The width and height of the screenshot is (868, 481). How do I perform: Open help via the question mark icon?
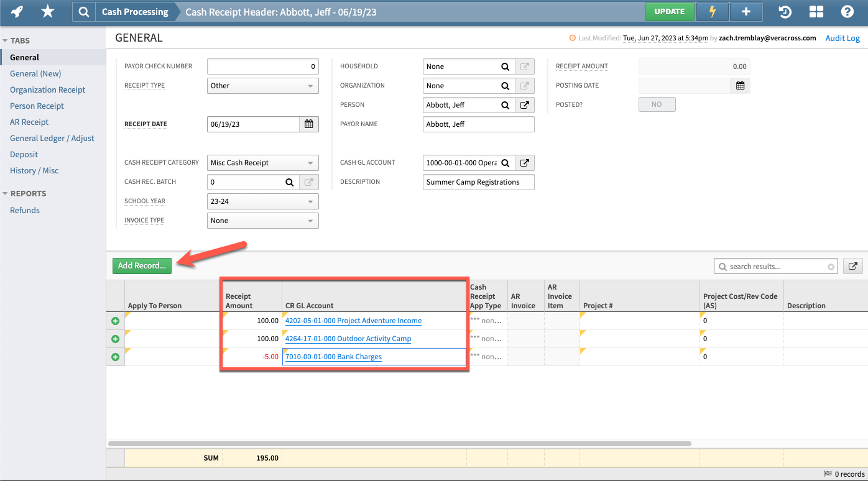click(x=847, y=12)
